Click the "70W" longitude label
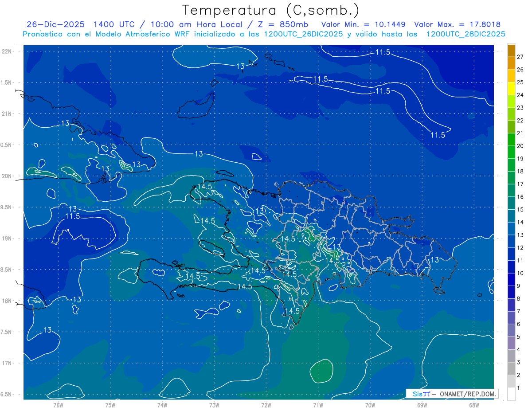 [x=370, y=405]
